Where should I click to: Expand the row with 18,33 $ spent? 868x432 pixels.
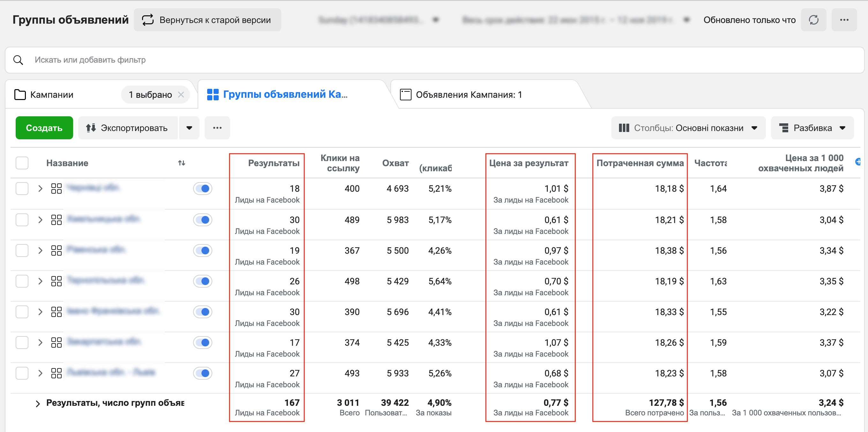click(x=40, y=312)
